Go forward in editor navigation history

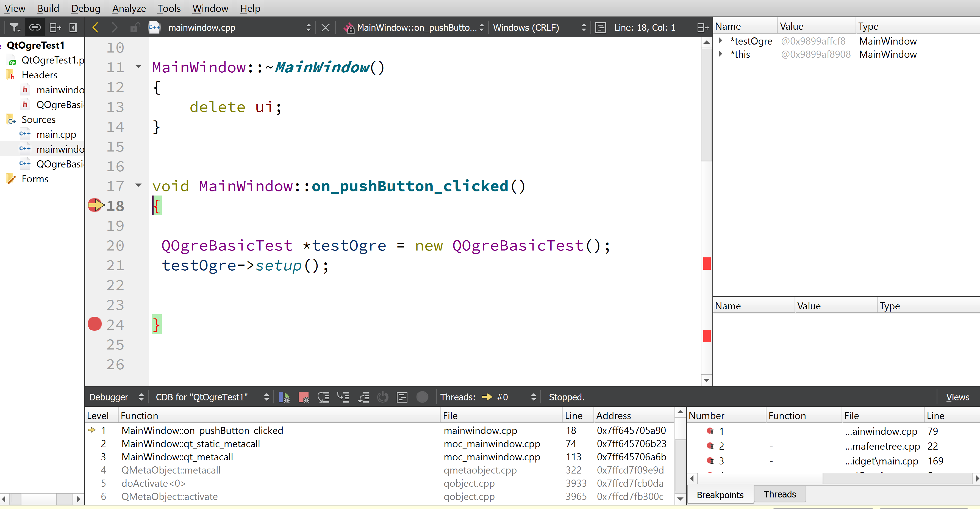coord(115,27)
